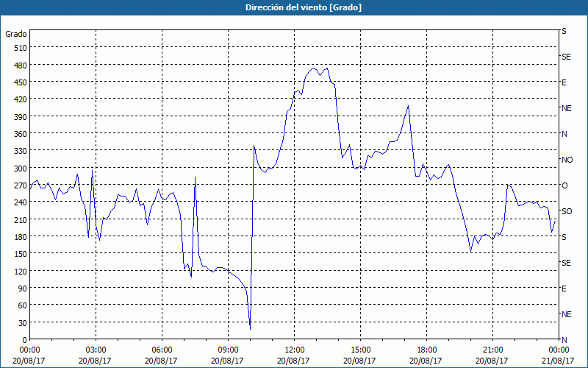Image resolution: width=588 pixels, height=368 pixels.
Task: Click the 00:00 label above 21/08/17
Action: coord(559,350)
